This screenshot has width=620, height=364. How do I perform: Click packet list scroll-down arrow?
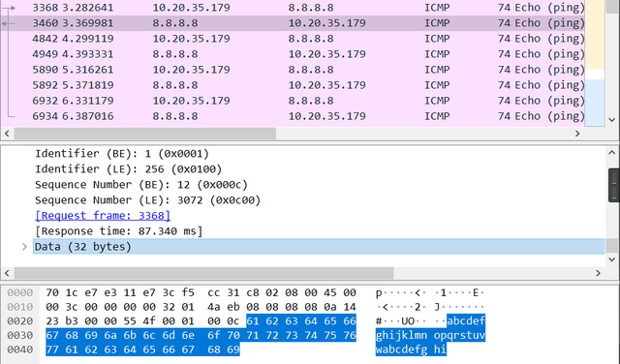(x=612, y=119)
